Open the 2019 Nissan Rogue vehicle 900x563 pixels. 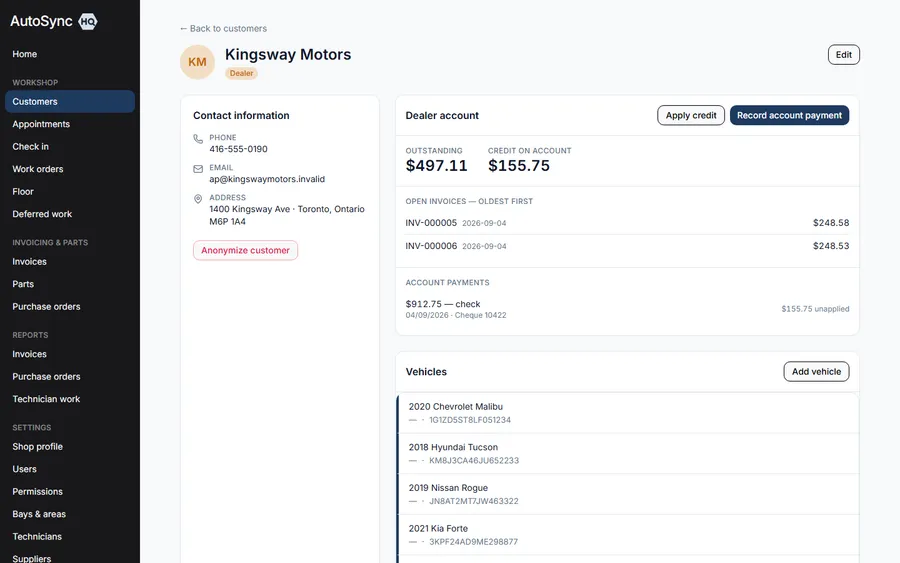[x=628, y=494]
